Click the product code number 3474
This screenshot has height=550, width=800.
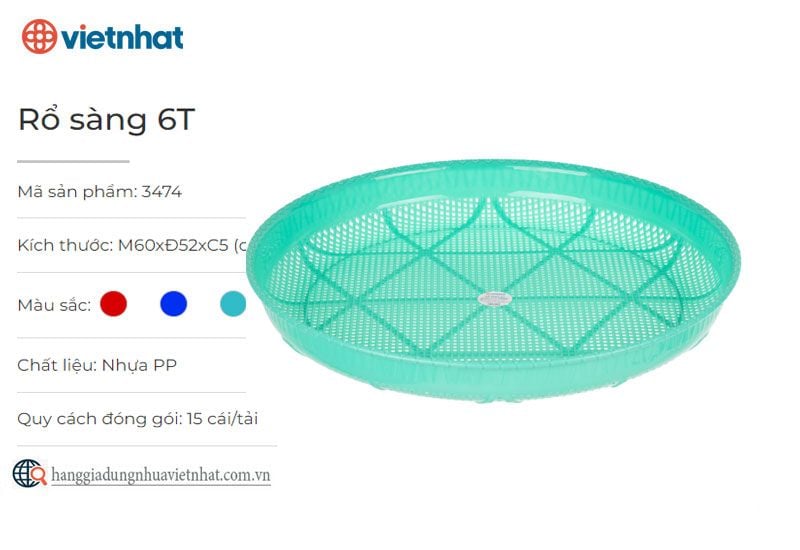161,192
